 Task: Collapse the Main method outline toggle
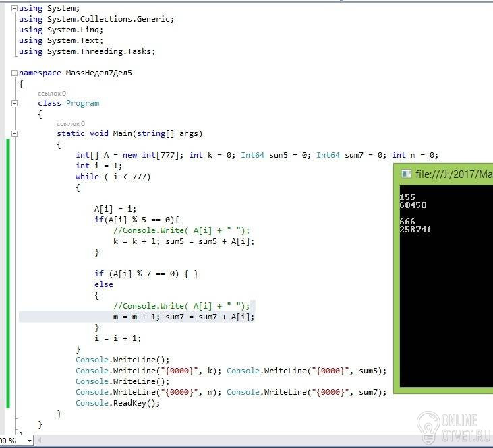(14, 133)
